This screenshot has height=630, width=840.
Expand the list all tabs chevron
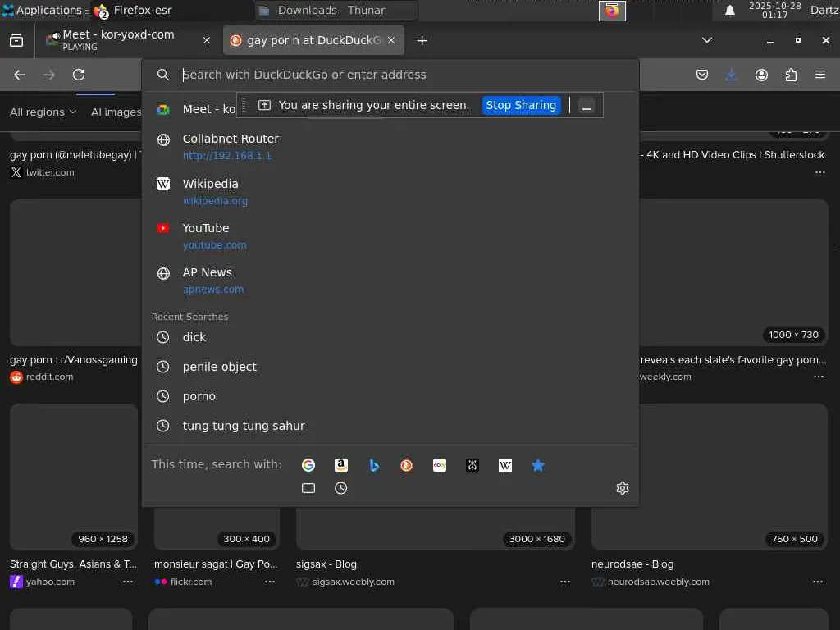(707, 41)
